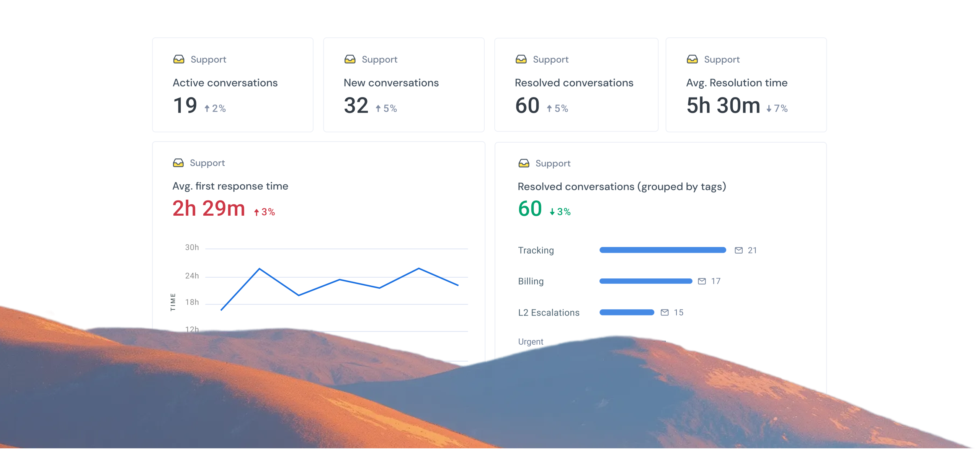This screenshot has height=449, width=980.
Task: Click the green 60 grouped-by-tags value
Action: [530, 209]
